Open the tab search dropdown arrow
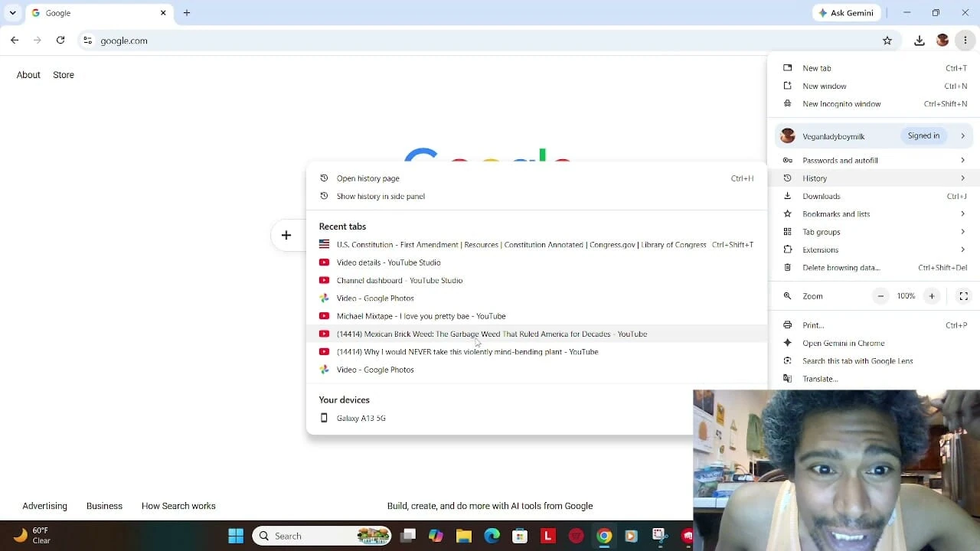This screenshot has width=980, height=551. (12, 13)
